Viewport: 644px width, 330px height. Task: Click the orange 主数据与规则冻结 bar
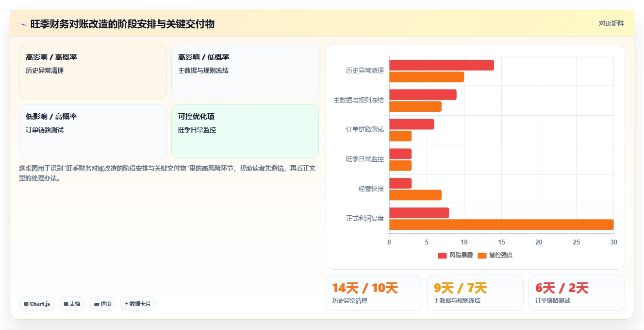[415, 106]
